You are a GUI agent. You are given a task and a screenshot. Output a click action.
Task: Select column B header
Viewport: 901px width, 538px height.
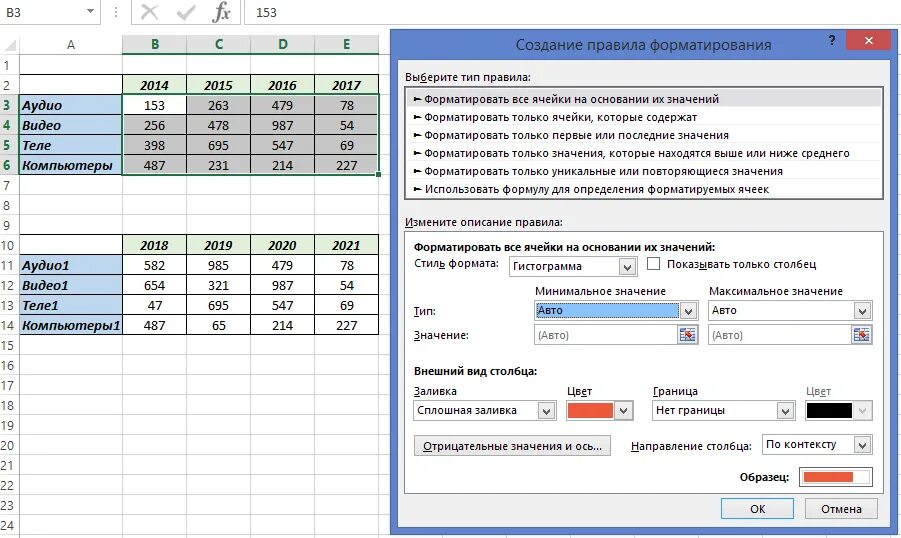pos(155,44)
